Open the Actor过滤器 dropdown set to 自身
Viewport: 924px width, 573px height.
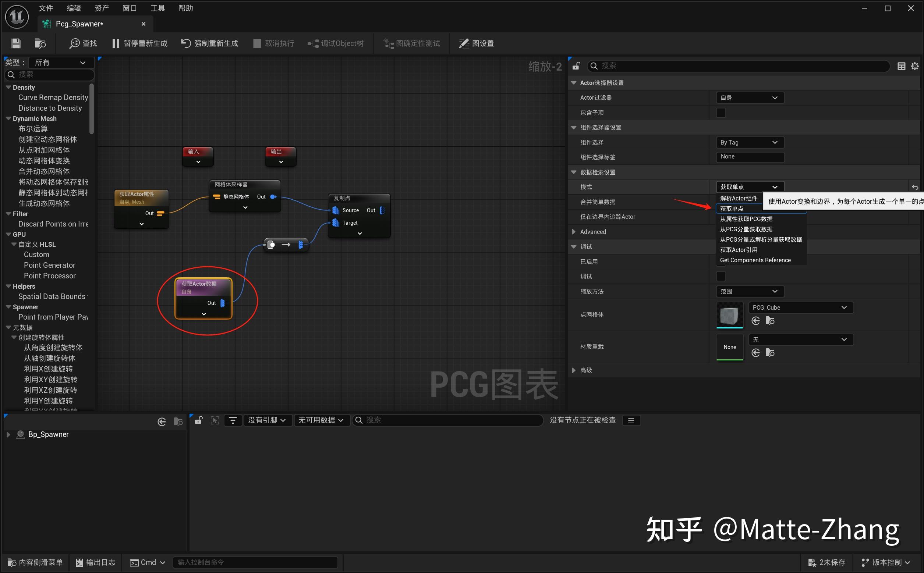pos(749,98)
